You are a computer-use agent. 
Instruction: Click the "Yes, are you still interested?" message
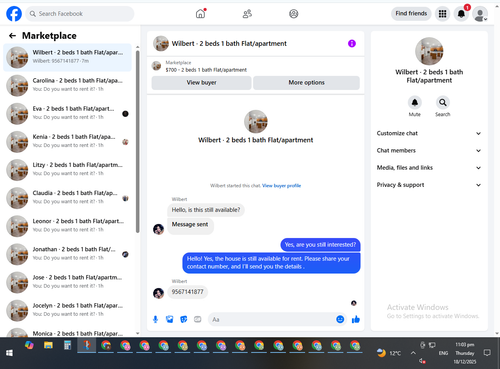pyautogui.click(x=320, y=245)
